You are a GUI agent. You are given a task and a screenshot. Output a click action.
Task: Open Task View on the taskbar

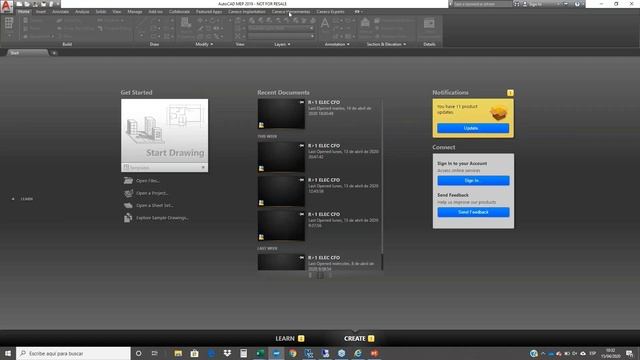click(155, 353)
